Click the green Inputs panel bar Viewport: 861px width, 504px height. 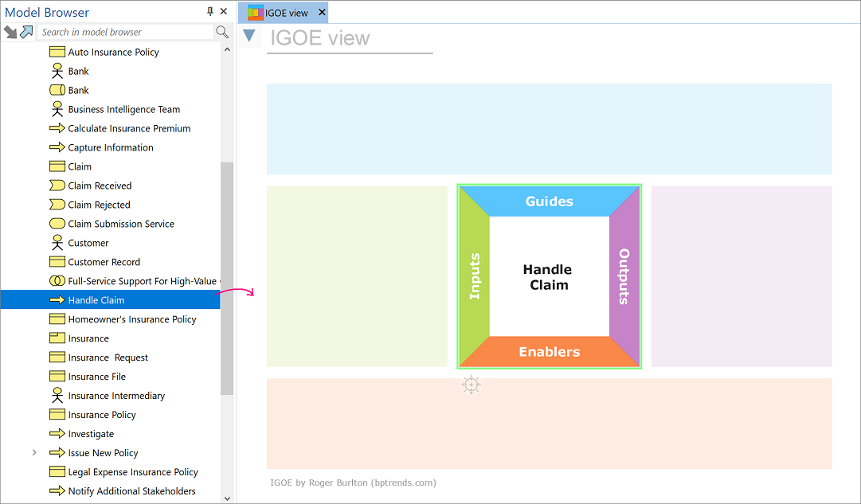pos(475,276)
